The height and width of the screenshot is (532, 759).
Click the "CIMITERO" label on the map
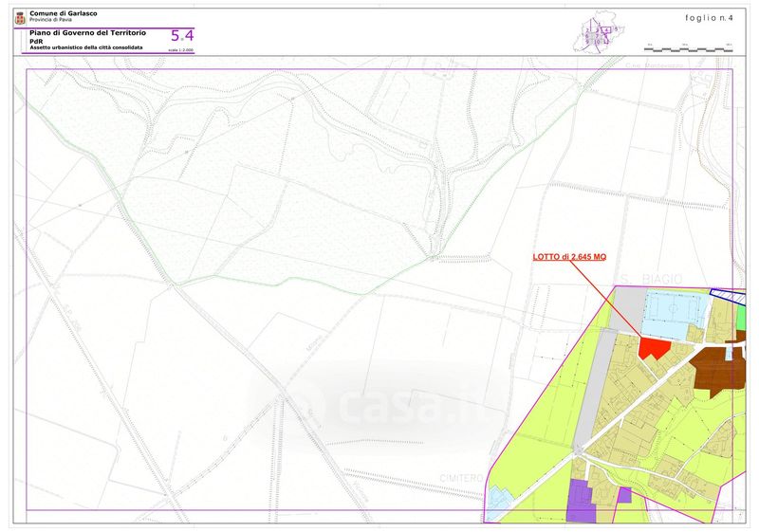(x=462, y=477)
